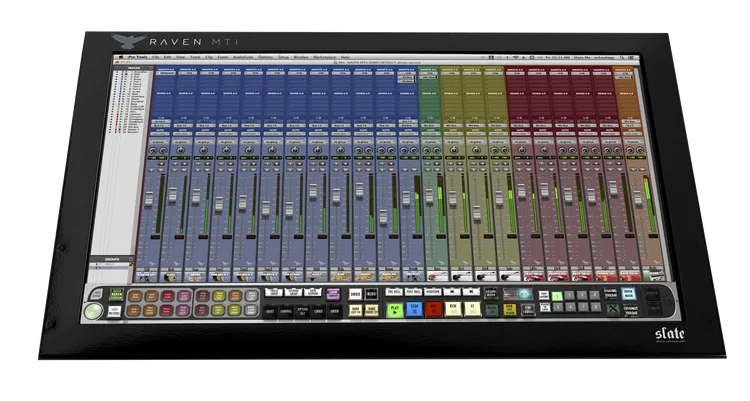
Task: Toggle POST ROLL on
Action: point(413,291)
